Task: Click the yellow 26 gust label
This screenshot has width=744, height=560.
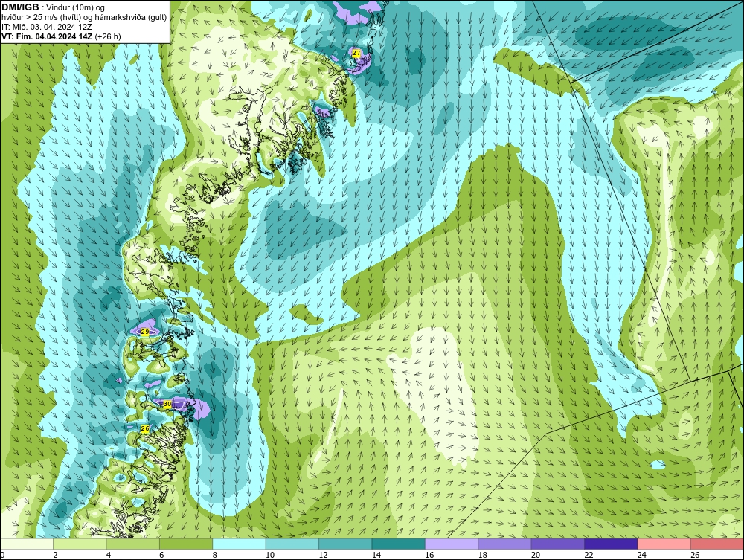Action: 145,428
